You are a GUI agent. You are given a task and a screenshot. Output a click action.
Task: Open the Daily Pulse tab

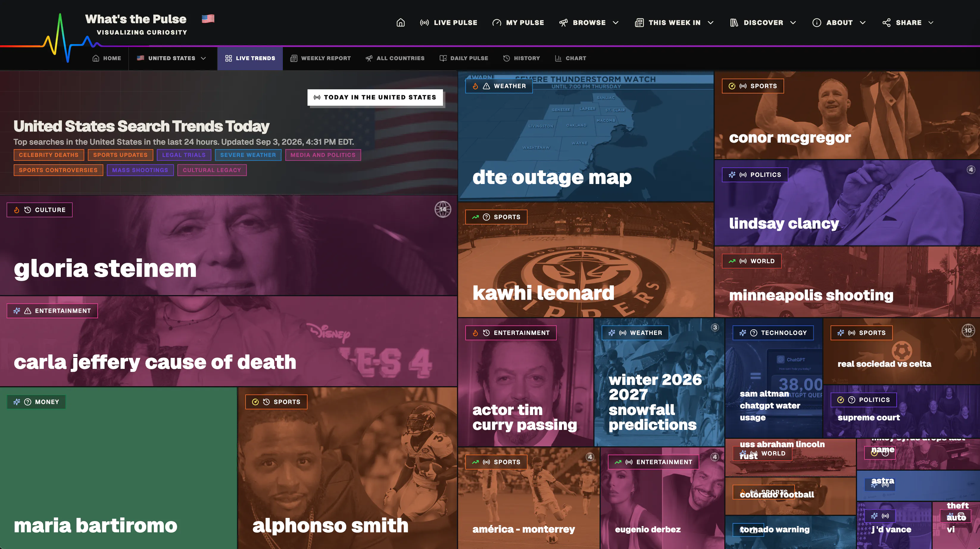point(464,58)
